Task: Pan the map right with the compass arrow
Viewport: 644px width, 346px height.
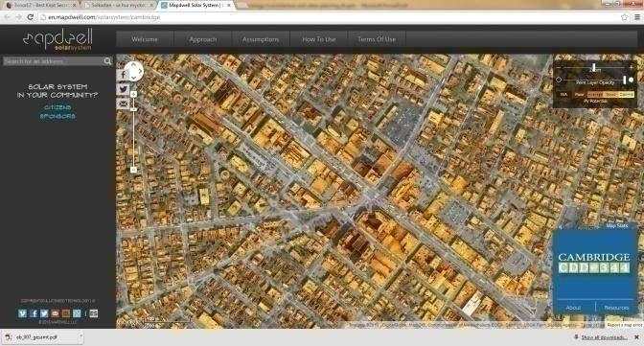Action: pyautogui.click(x=141, y=71)
